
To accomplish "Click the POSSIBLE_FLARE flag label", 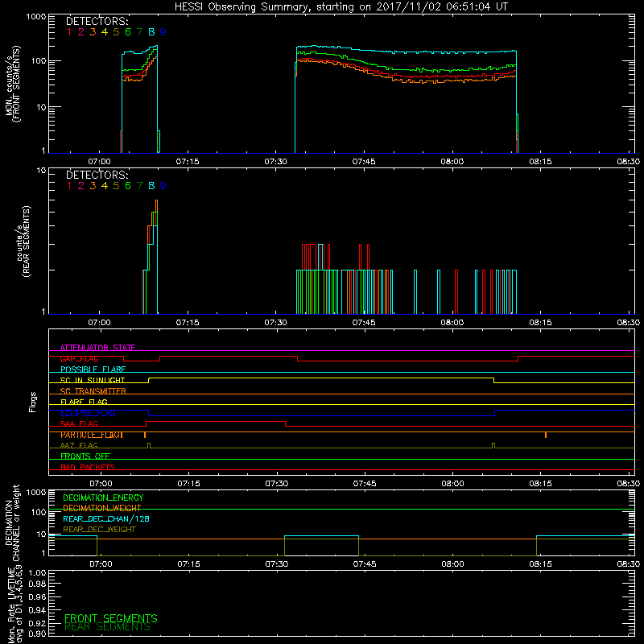I will 93,369.
